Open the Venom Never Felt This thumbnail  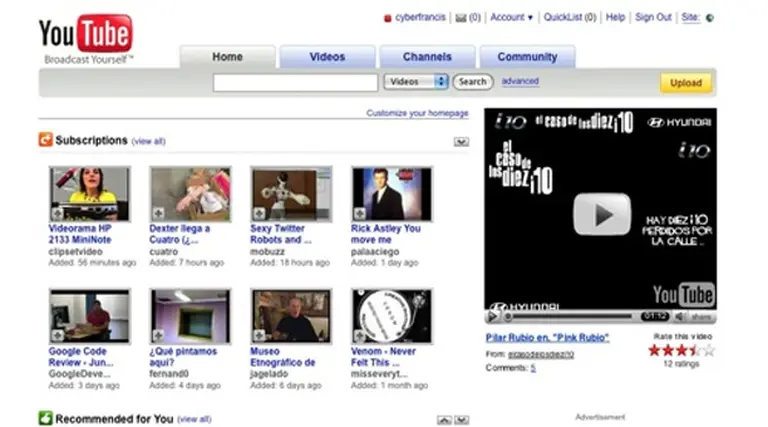tap(392, 316)
